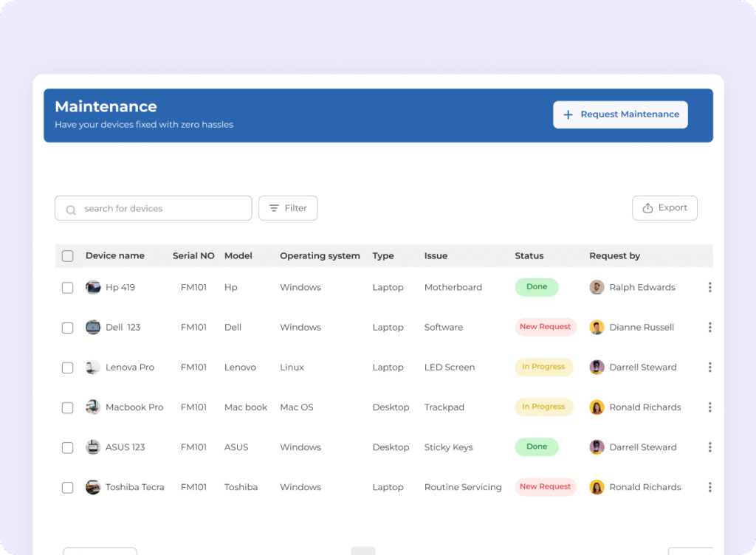This screenshot has width=756, height=555.
Task: Click Ralph Edwards' avatar icon
Action: (597, 287)
